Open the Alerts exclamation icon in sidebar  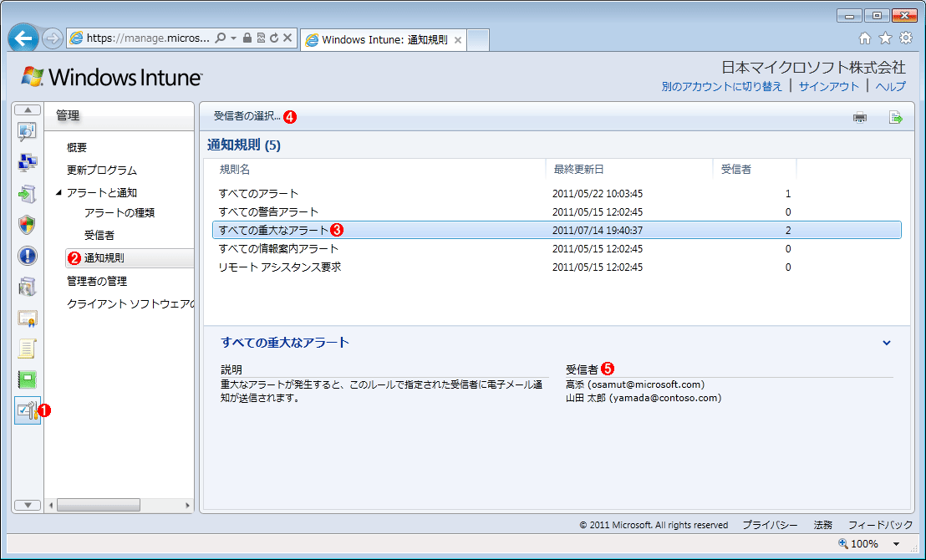[28, 256]
